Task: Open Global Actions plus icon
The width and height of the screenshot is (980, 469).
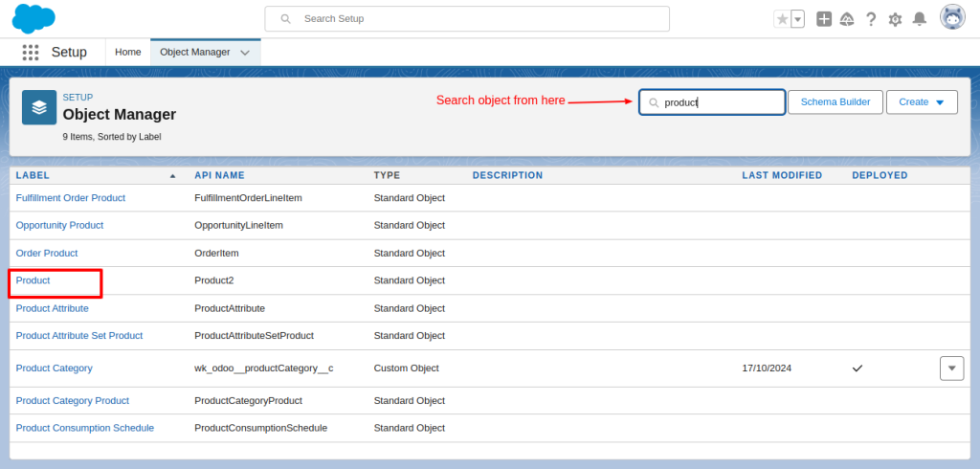Action: [x=824, y=19]
